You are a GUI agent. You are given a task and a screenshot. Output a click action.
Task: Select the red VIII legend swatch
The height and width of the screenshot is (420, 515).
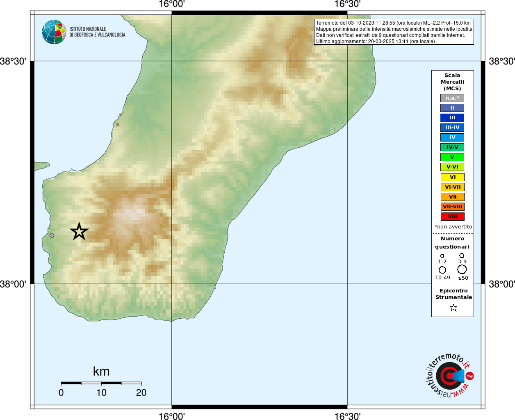pyautogui.click(x=452, y=217)
